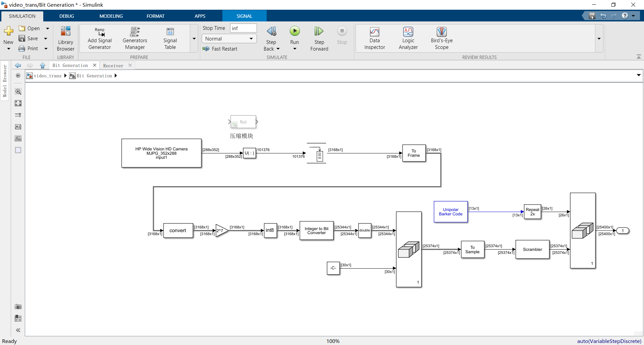This screenshot has width=644, height=345.
Task: Click the 100% zoom level control
Action: (333, 341)
